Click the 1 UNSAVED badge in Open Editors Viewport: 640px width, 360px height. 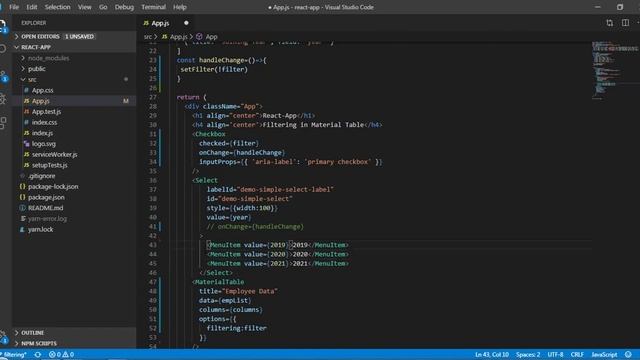coord(79,36)
